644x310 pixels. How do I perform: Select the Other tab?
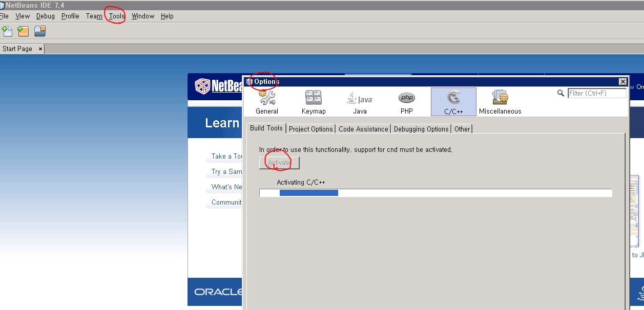pyautogui.click(x=462, y=129)
